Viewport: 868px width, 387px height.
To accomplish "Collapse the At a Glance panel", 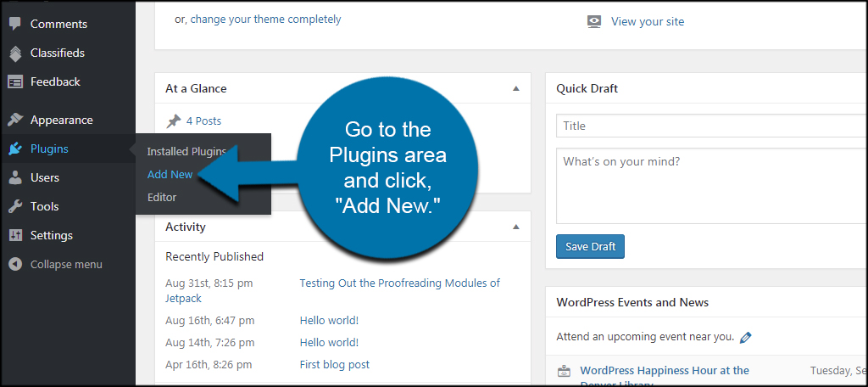I will (x=516, y=88).
